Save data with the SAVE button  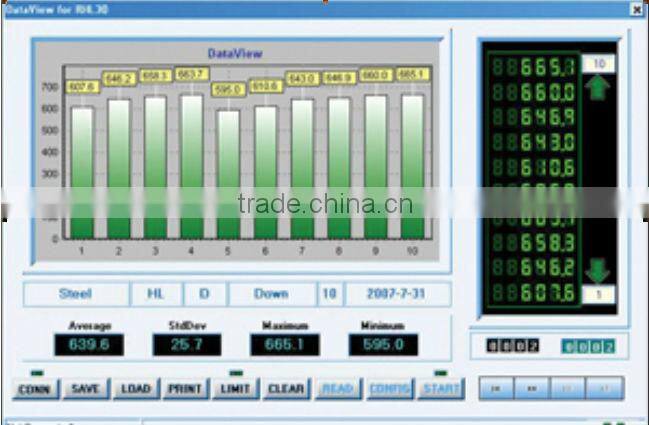pos(87,388)
